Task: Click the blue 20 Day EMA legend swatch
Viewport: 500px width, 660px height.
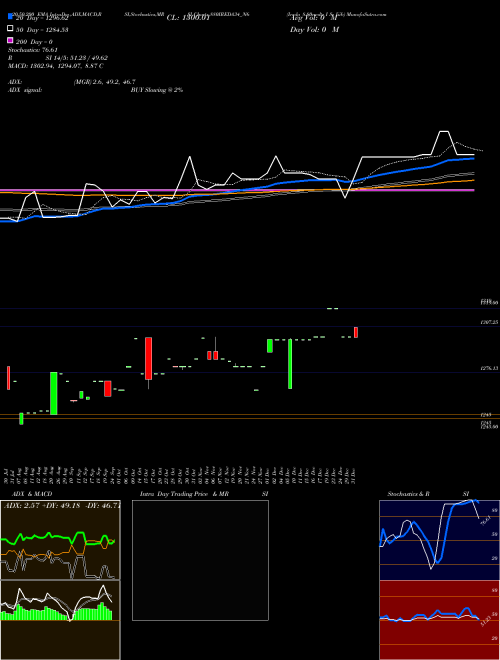Action: (x=10, y=17)
